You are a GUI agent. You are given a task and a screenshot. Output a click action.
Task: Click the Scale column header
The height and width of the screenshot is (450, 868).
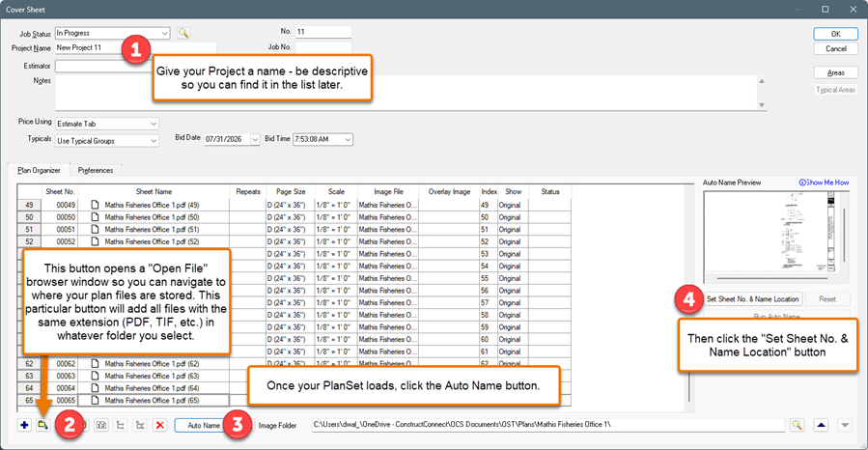[x=336, y=191]
